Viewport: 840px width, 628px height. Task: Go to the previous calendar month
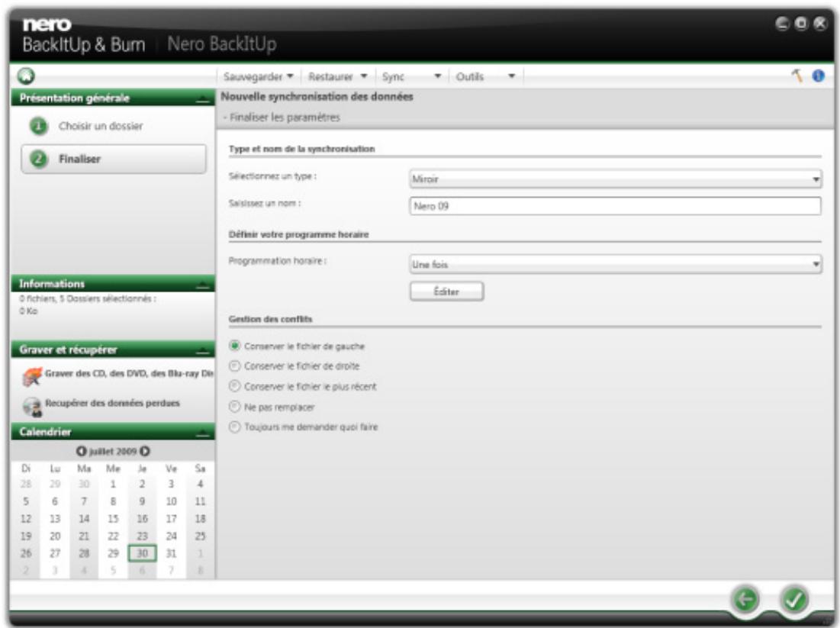(81, 451)
